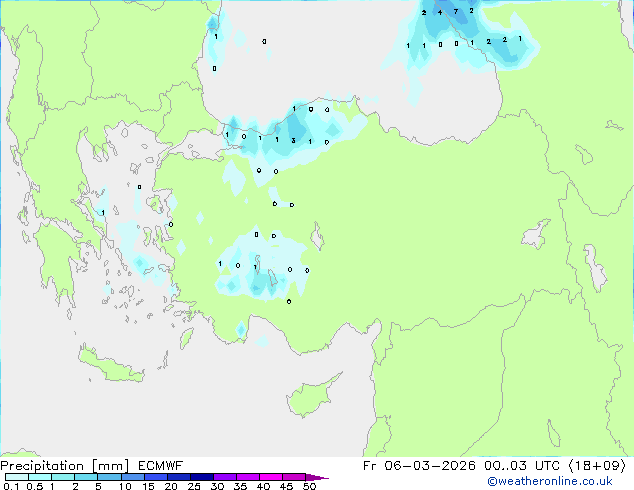
Task: Click the "0.1" legend scale label
Action: click(11, 486)
